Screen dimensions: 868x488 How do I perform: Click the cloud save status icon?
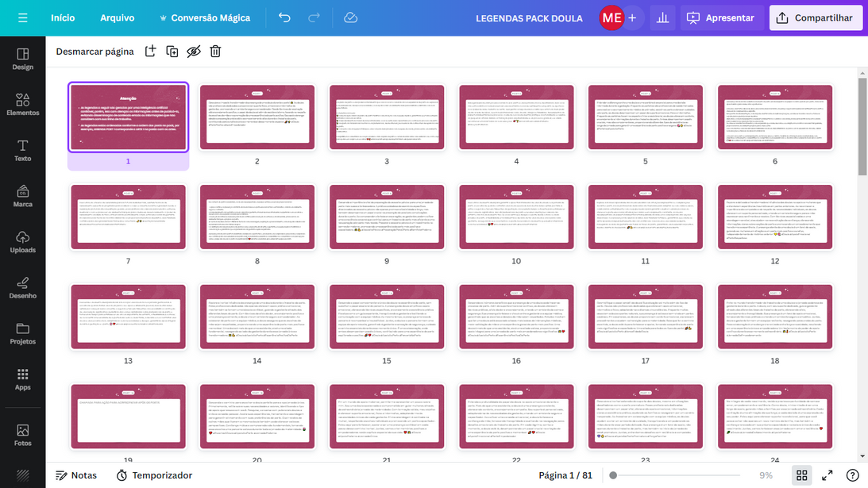point(350,17)
